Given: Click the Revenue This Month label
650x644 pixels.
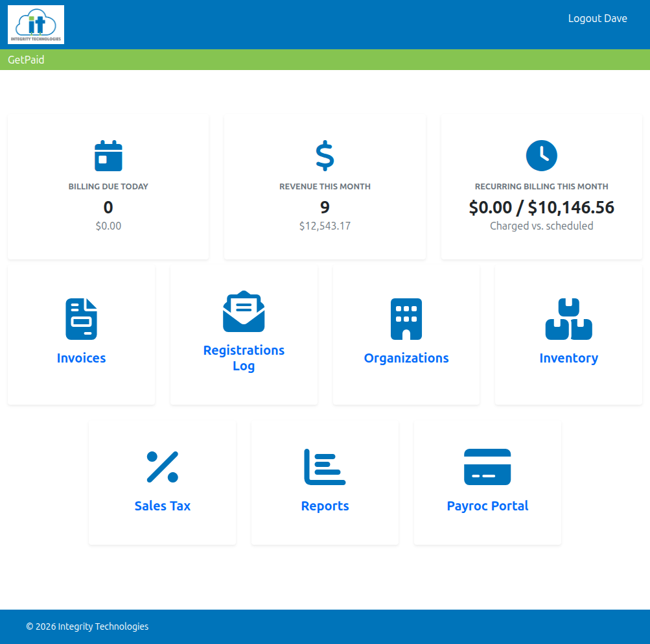Looking at the screenshot, I should [325, 187].
